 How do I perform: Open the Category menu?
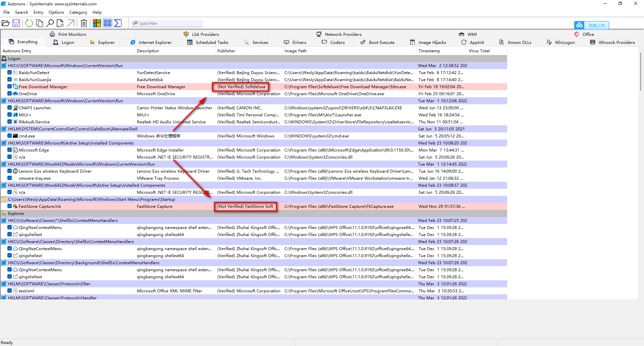click(x=78, y=12)
